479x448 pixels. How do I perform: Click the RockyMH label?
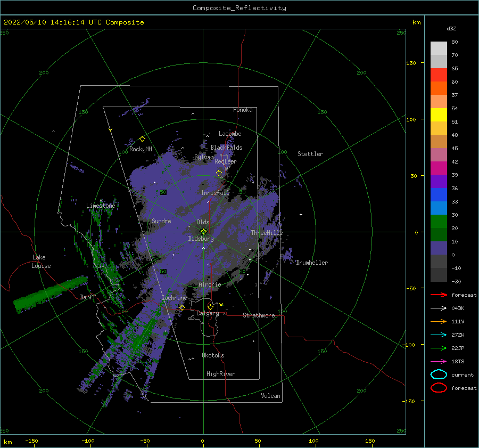[x=141, y=149]
